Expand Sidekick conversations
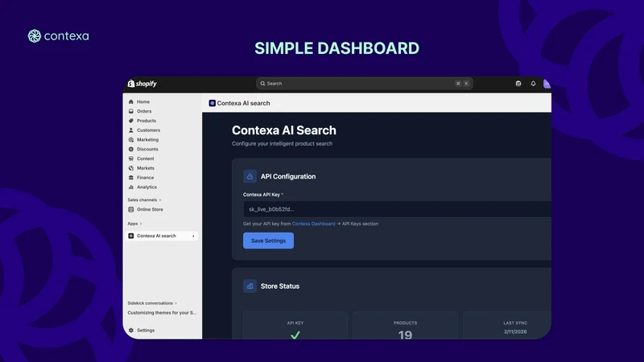Viewport: 644px width, 362px height. point(152,303)
